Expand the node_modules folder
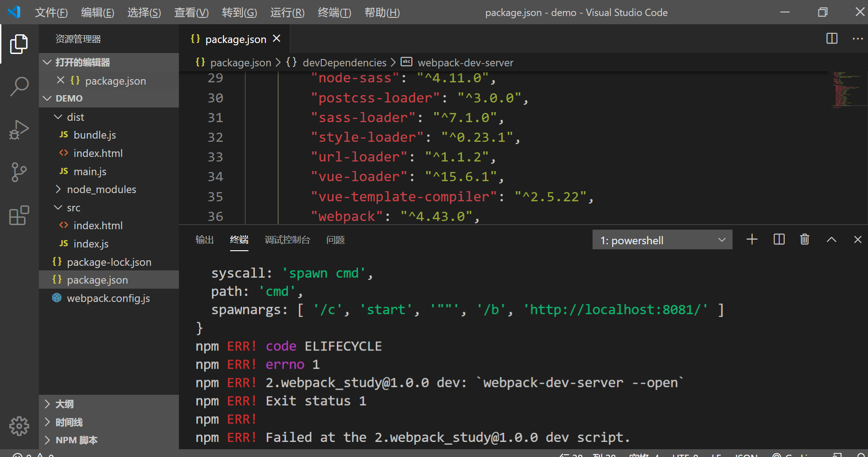Image resolution: width=868 pixels, height=457 pixels. [x=109, y=189]
